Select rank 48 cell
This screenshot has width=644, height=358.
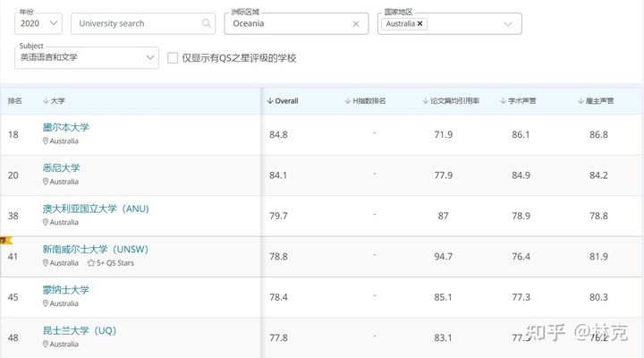tap(13, 338)
